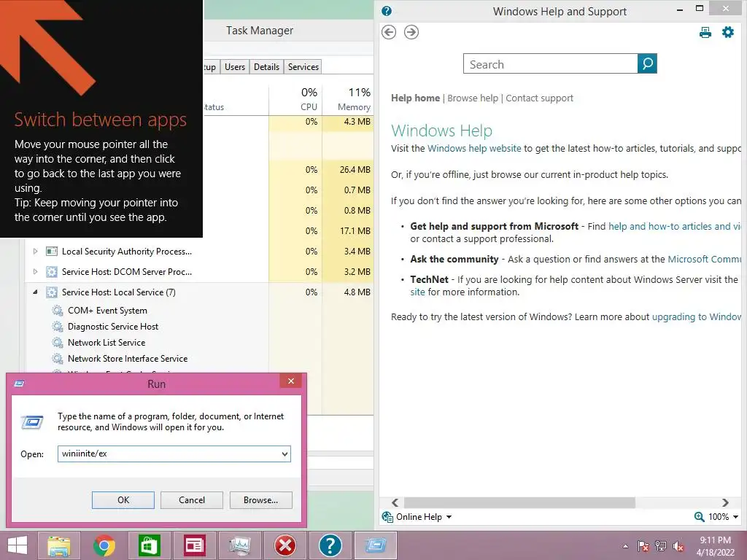The image size is (747, 560).
Task: Click the zoom magnifier icon in help
Action: coord(700,517)
